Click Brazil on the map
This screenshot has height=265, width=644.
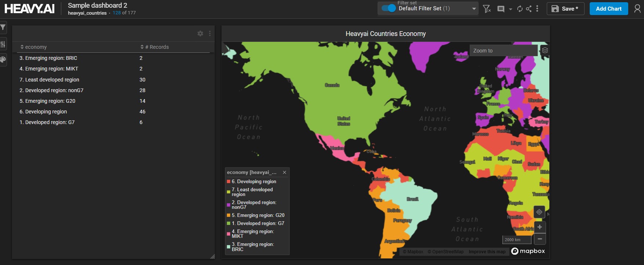point(412,199)
